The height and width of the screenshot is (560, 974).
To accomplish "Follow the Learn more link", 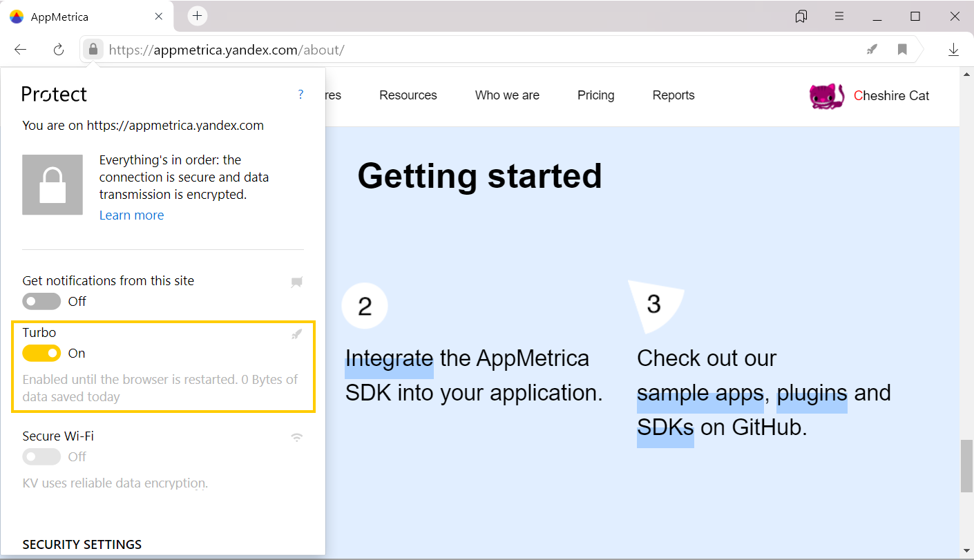I will point(131,215).
